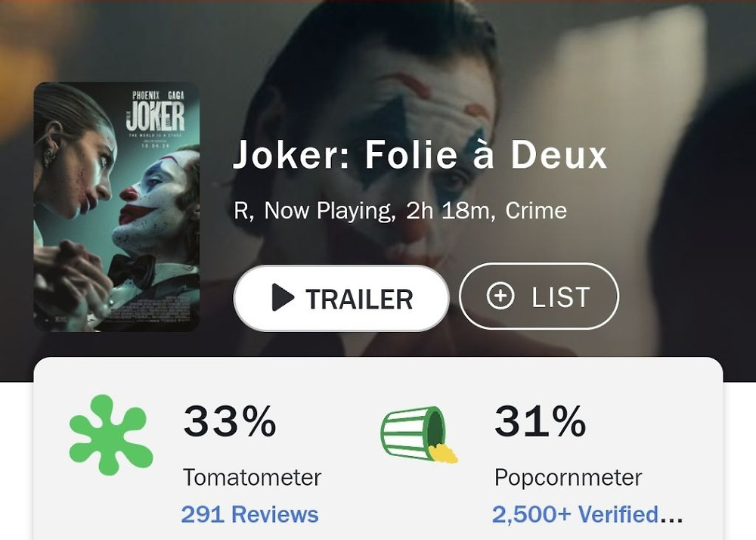
Task: Click the Joker: Folie à Deux title
Action: coord(420,155)
